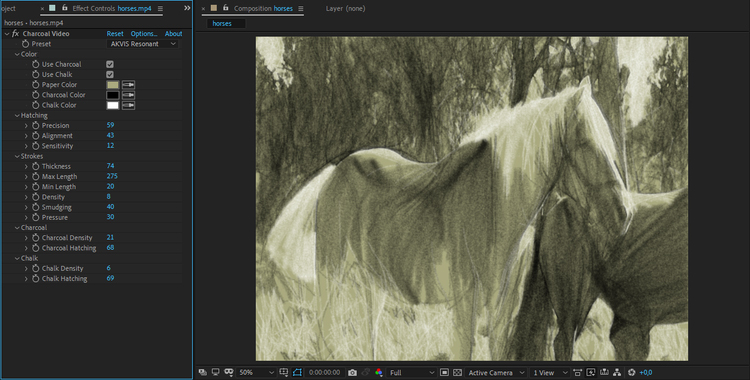The height and width of the screenshot is (380, 750).
Task: Toggle pixel aspect ratio correction icon
Action: 577,372
